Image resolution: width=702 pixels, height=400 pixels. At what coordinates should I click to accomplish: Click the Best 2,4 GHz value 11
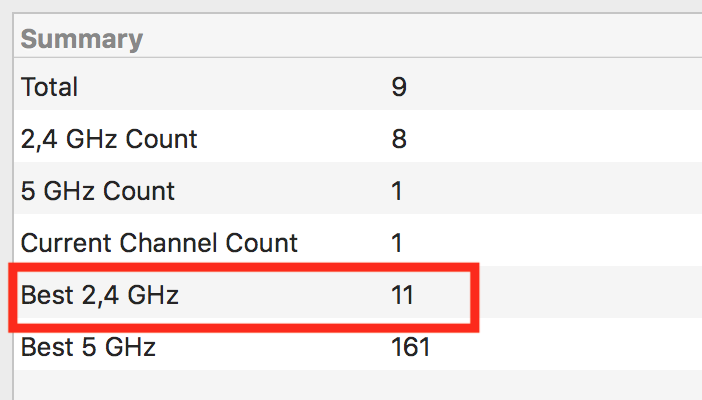[402, 295]
